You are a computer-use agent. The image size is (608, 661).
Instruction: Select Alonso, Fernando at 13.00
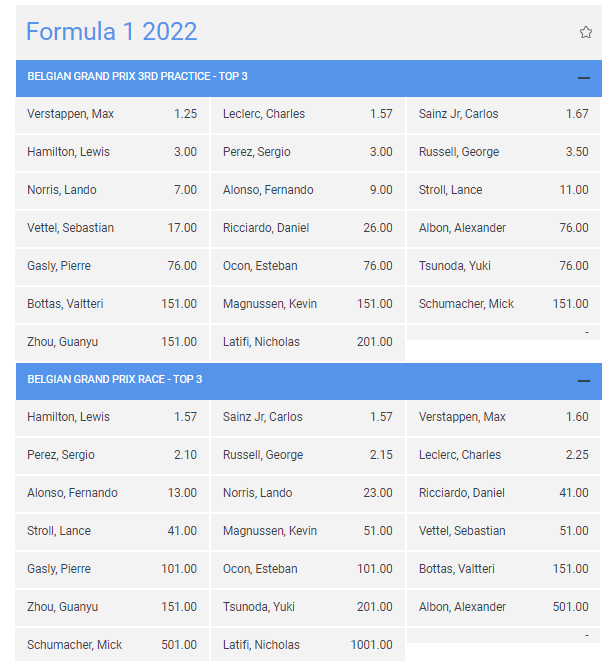point(112,494)
